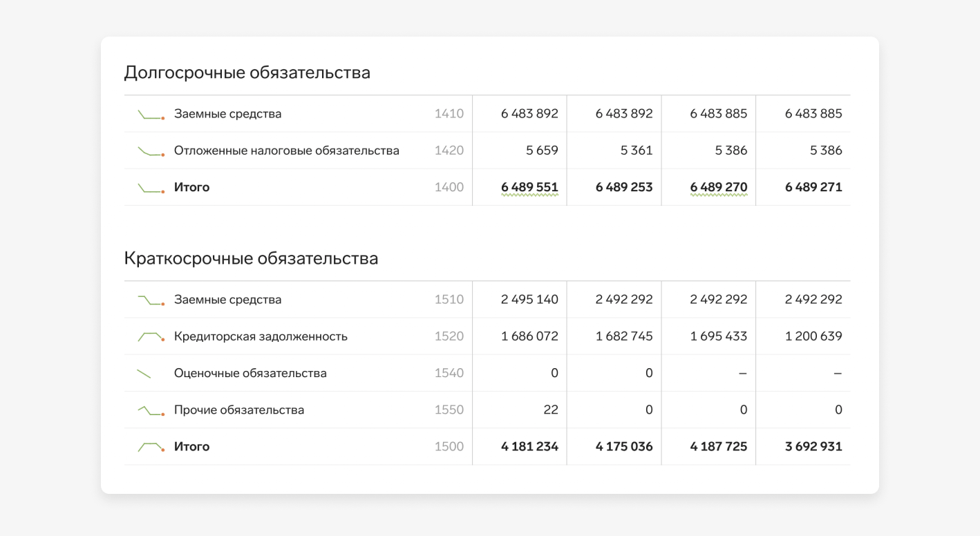
Task: Click the value 2 495 140
Action: click(529, 300)
